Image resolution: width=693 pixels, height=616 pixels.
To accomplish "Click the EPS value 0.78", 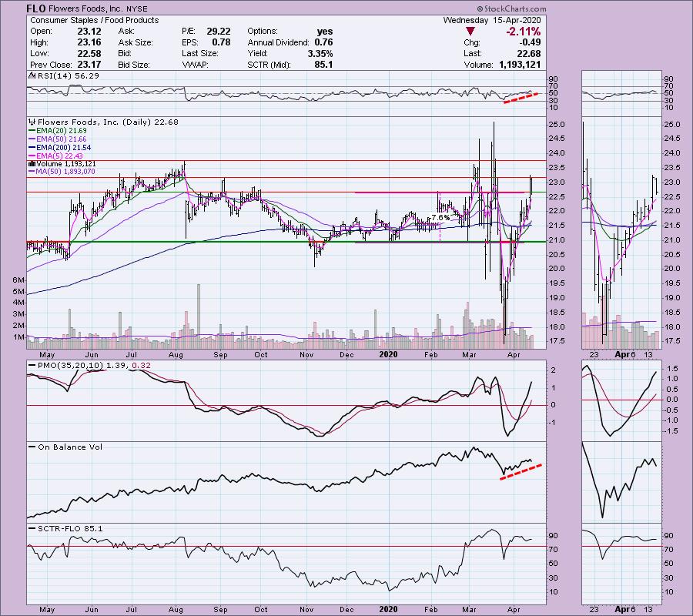I will coord(221,42).
